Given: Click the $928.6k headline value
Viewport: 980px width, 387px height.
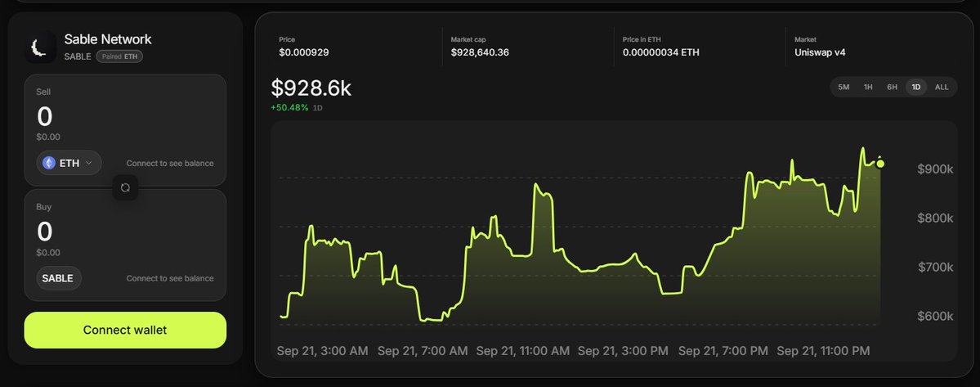Looking at the screenshot, I should pos(311,88).
